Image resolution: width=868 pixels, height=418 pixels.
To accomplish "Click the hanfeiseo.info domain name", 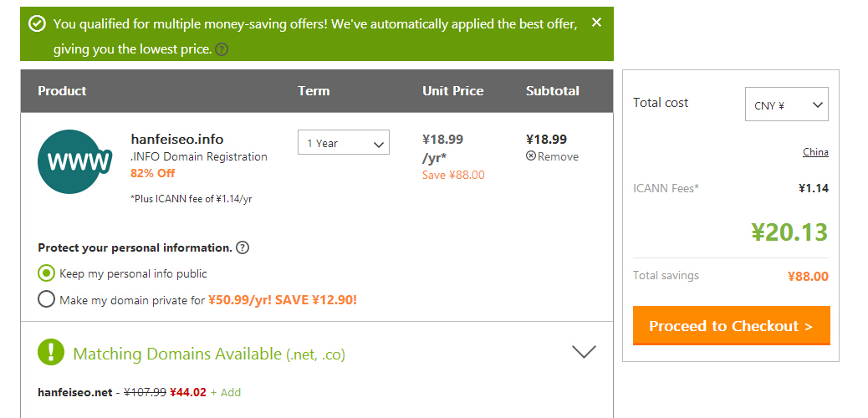I will pos(177,139).
